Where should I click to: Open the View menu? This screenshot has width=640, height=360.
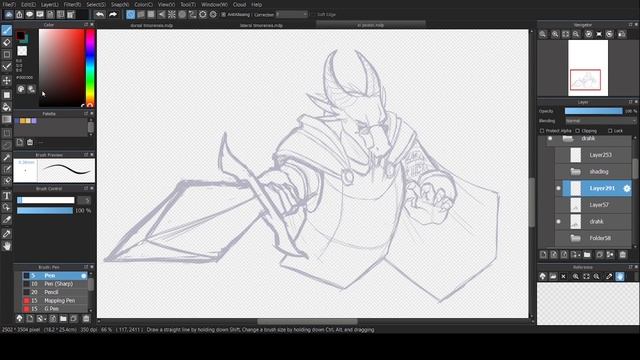coord(166,4)
